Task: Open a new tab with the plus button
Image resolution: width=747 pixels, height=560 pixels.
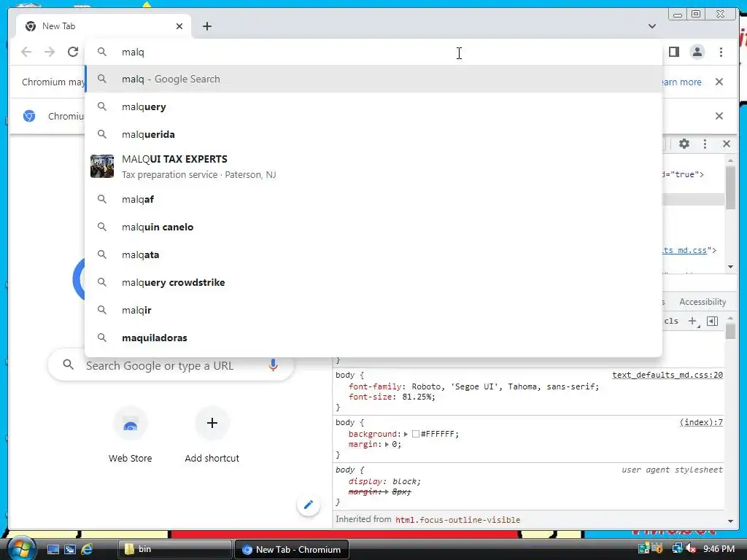Action: coord(206,26)
